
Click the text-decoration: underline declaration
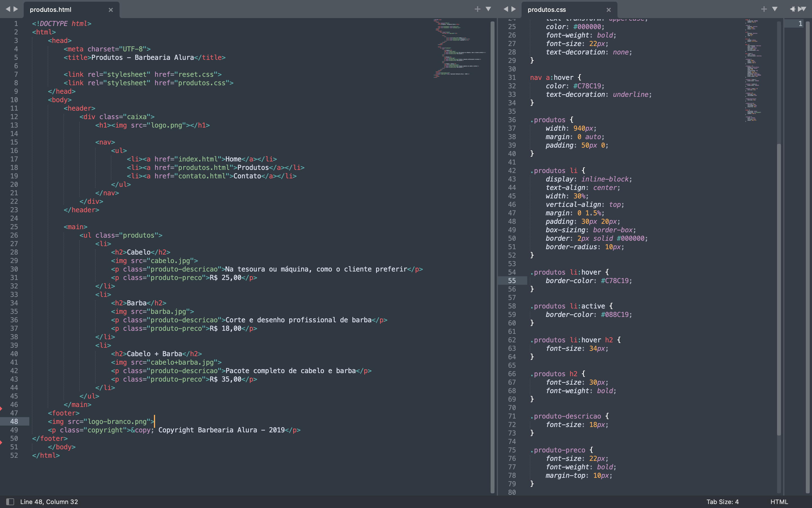tap(599, 95)
